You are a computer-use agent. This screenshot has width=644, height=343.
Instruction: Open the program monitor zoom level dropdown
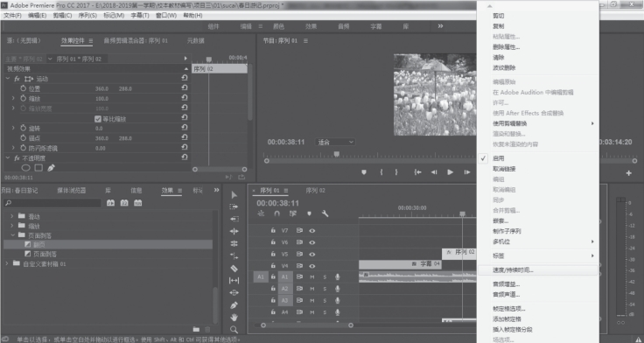coord(335,142)
